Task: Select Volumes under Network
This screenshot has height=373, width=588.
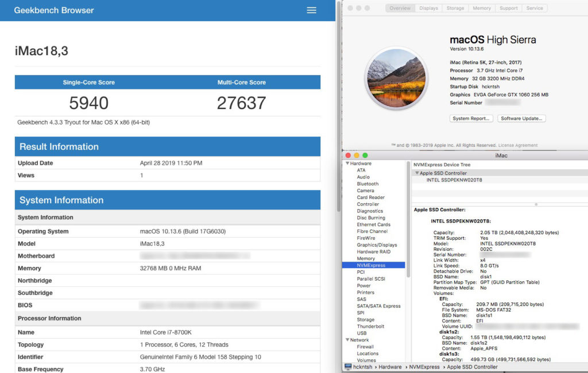Action: click(366, 360)
